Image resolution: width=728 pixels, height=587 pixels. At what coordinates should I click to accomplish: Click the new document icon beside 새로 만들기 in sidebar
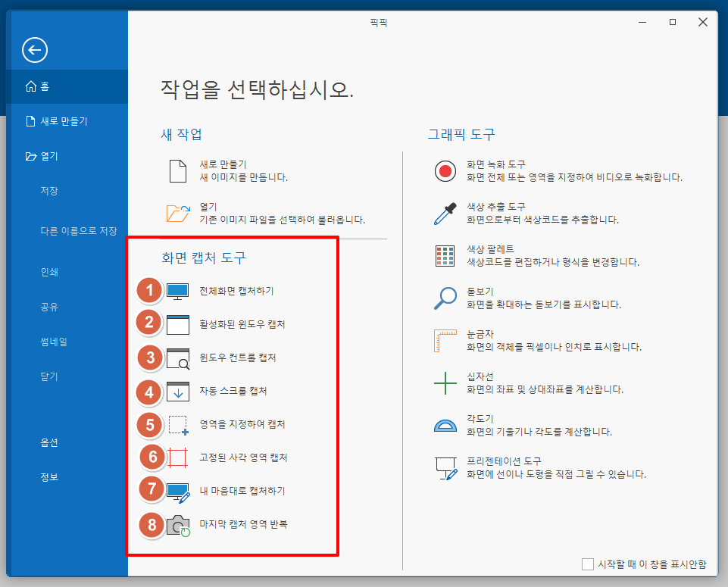click(x=30, y=121)
